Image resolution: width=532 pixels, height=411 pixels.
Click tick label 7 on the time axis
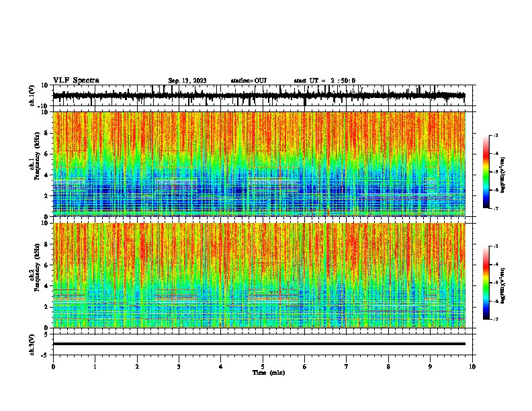point(347,367)
